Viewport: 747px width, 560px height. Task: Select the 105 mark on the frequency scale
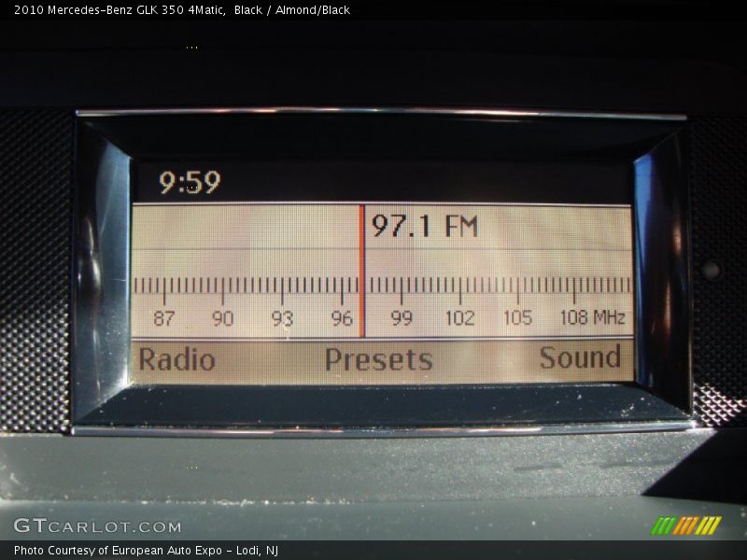click(518, 317)
